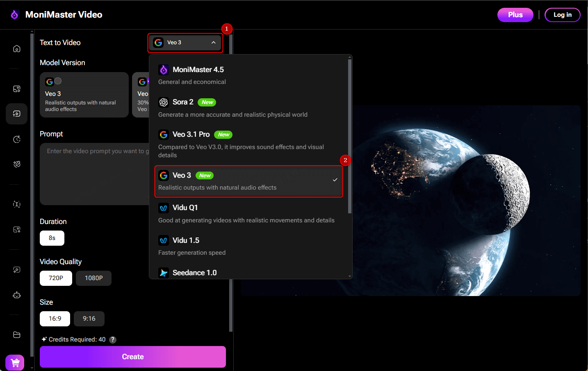Viewport: 588px width, 371px height.
Task: Click the MoniMaster Video logo icon
Action: pos(15,14)
